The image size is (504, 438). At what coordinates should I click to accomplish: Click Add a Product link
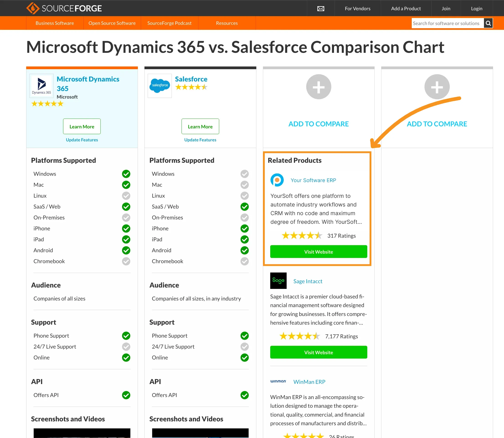click(x=406, y=9)
